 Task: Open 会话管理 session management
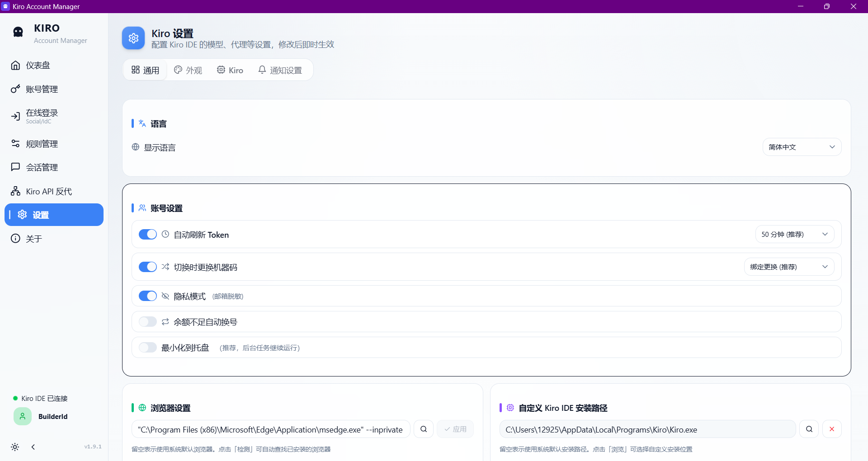pyautogui.click(x=54, y=167)
